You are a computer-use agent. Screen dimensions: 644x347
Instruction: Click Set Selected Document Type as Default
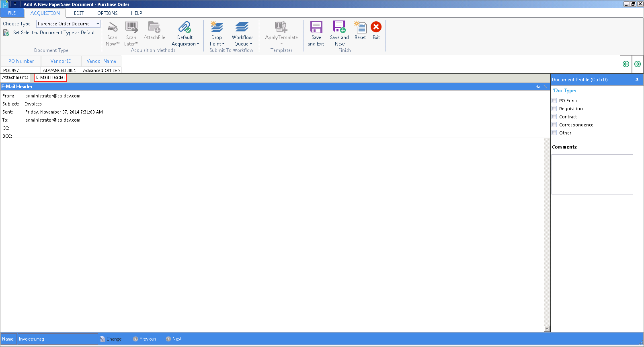click(x=55, y=33)
